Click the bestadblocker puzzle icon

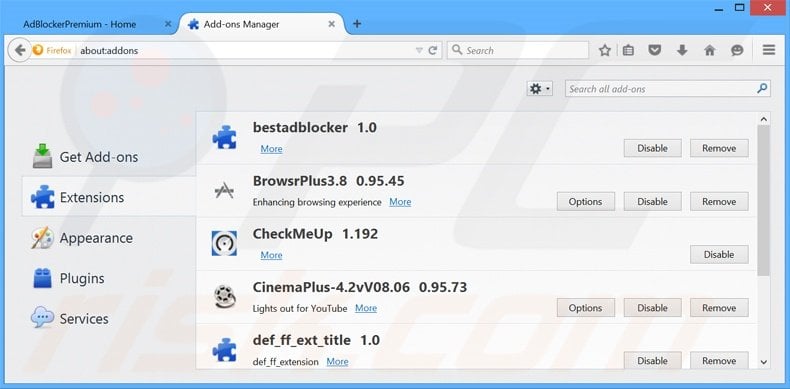click(x=224, y=137)
